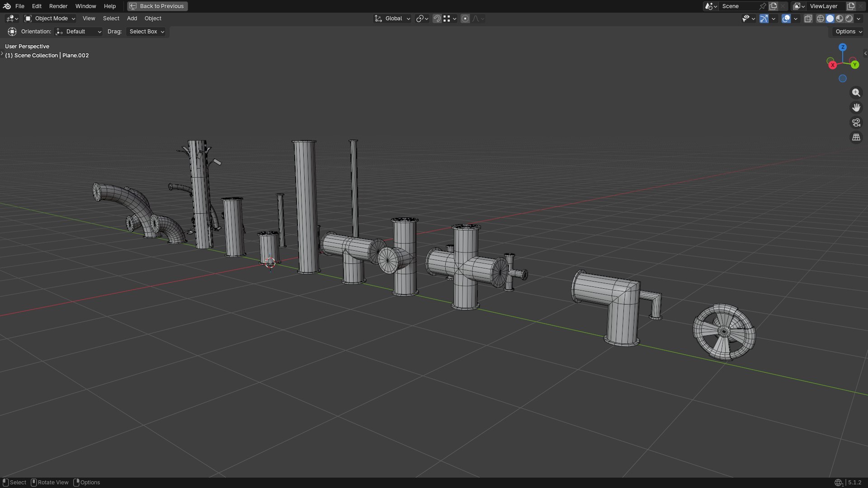Switch to material preview shading
This screenshot has height=488, width=868.
tap(840, 19)
